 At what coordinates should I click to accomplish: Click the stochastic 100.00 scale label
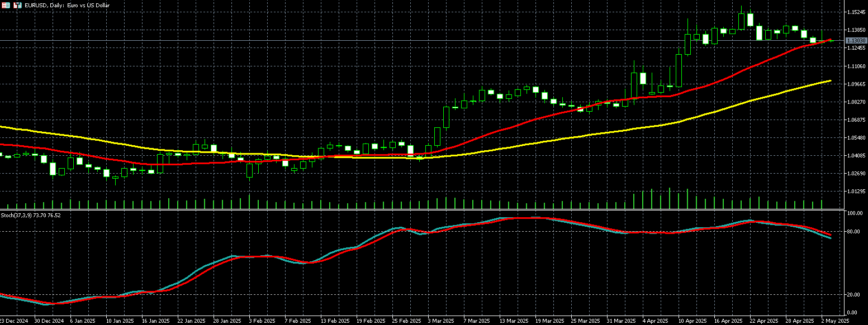[854, 214]
